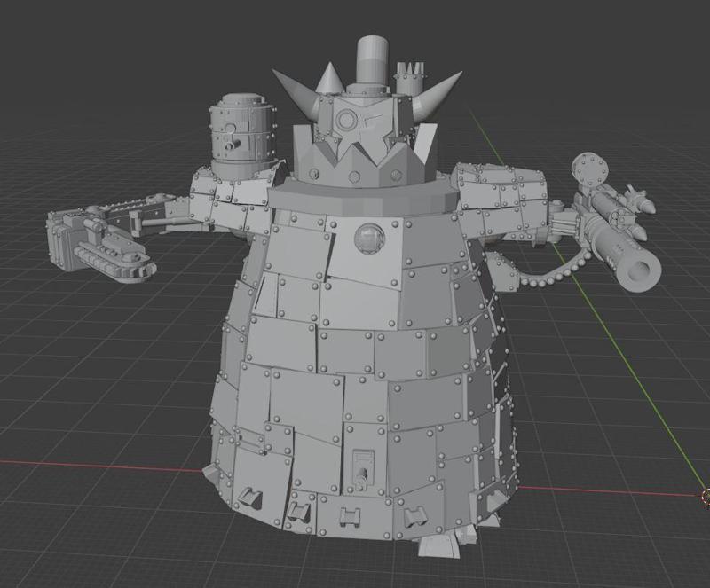Select the tall smokestack cylinder on the head
Image resolution: width=710 pixels, height=588 pixels.
pos(373,60)
